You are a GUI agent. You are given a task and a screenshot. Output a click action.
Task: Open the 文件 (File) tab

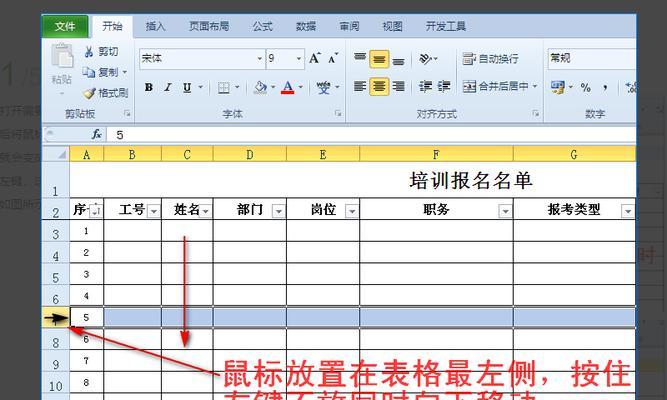coord(65,26)
